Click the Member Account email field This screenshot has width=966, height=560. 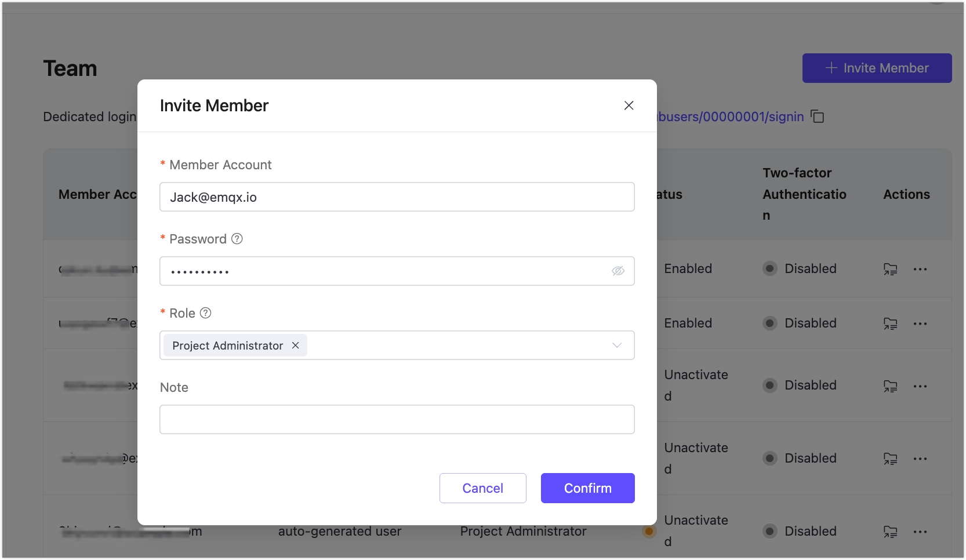click(397, 197)
